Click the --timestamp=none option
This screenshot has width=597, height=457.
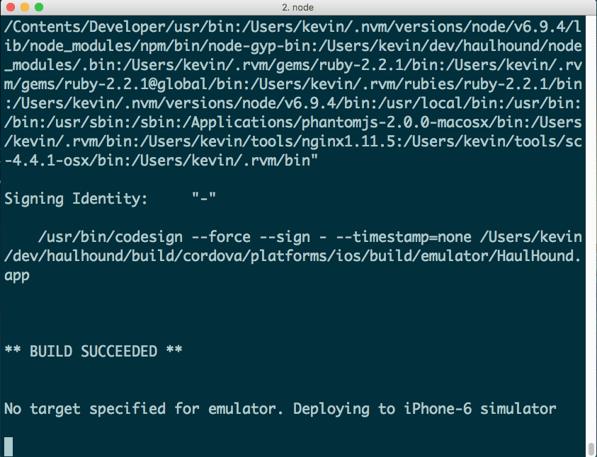[x=404, y=237]
